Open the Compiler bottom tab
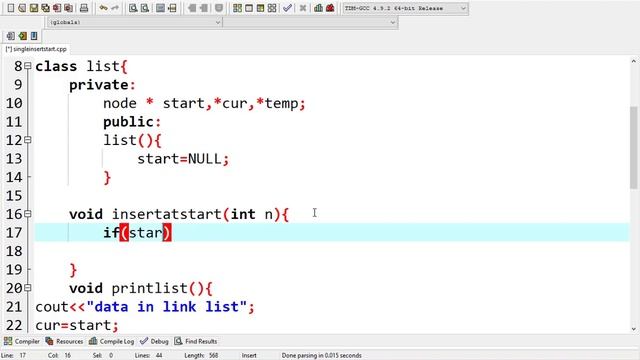This screenshot has height=360, width=640. 22,341
